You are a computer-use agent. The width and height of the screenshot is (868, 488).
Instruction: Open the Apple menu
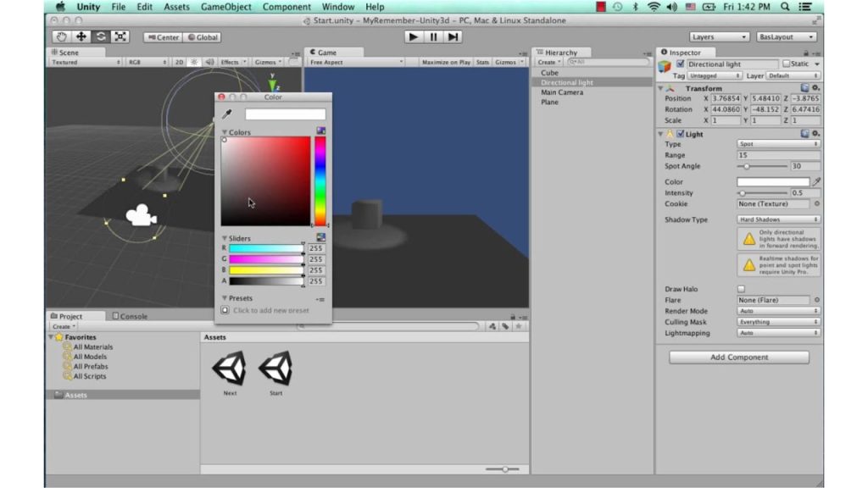tap(60, 7)
